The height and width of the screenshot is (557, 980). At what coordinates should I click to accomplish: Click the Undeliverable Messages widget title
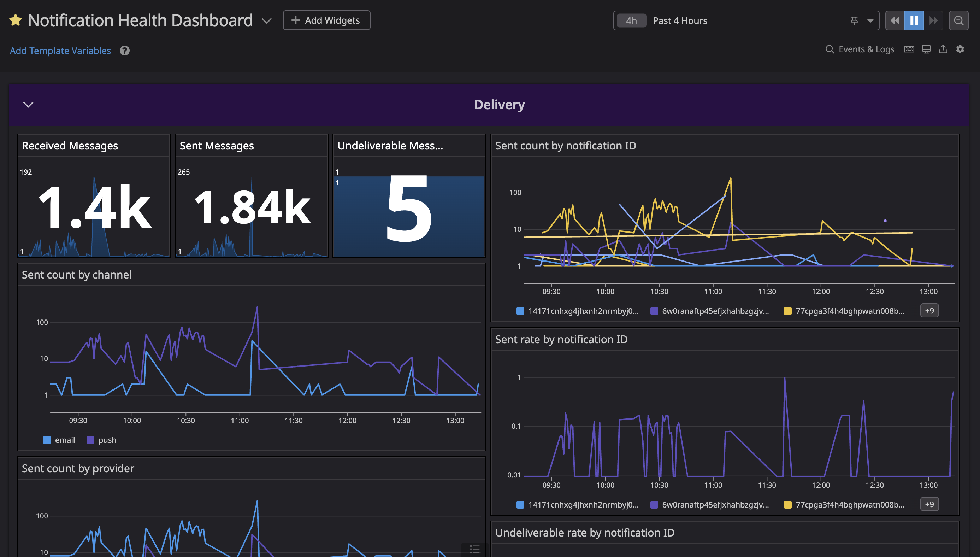[x=390, y=146]
